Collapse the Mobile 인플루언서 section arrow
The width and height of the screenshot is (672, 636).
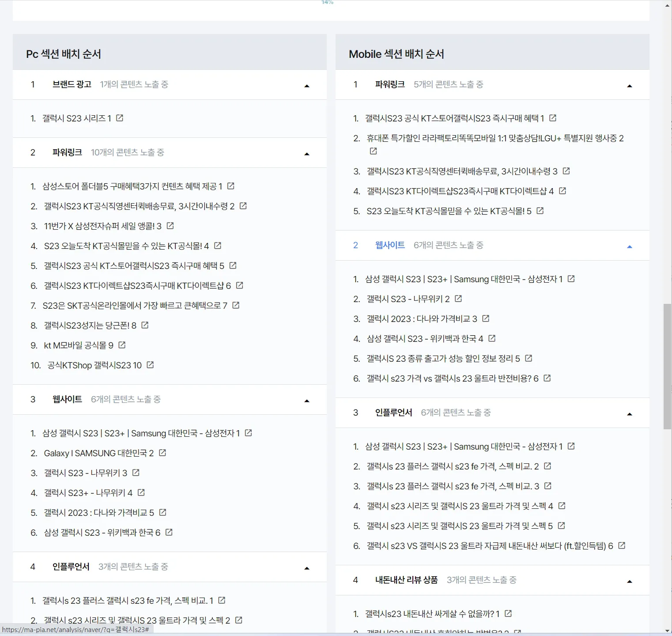tap(630, 414)
